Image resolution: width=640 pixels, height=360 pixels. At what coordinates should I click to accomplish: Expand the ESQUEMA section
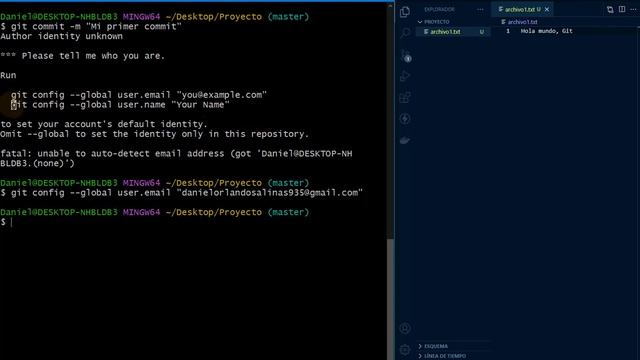tap(453, 346)
